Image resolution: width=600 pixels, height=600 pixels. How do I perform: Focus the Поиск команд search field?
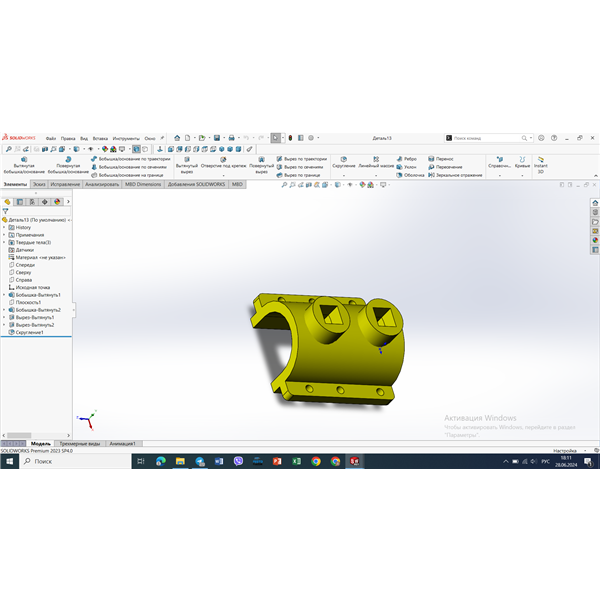(487, 138)
